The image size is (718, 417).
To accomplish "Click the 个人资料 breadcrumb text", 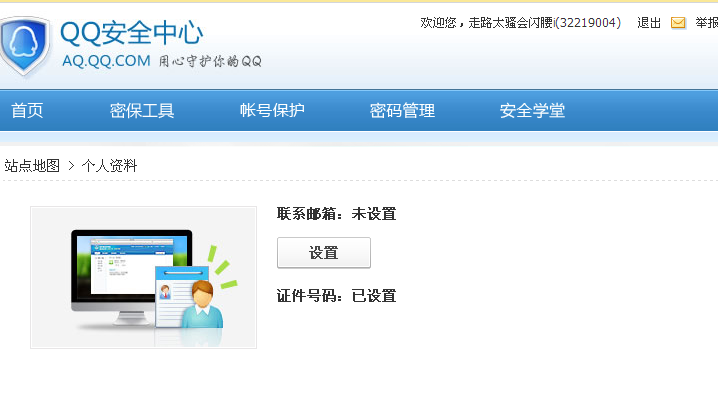I will tap(109, 165).
